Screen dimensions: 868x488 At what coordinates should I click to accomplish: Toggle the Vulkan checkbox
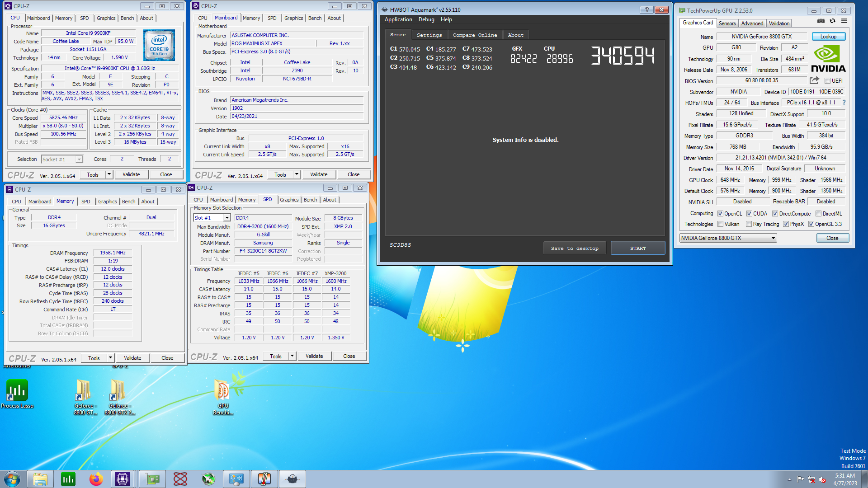721,224
